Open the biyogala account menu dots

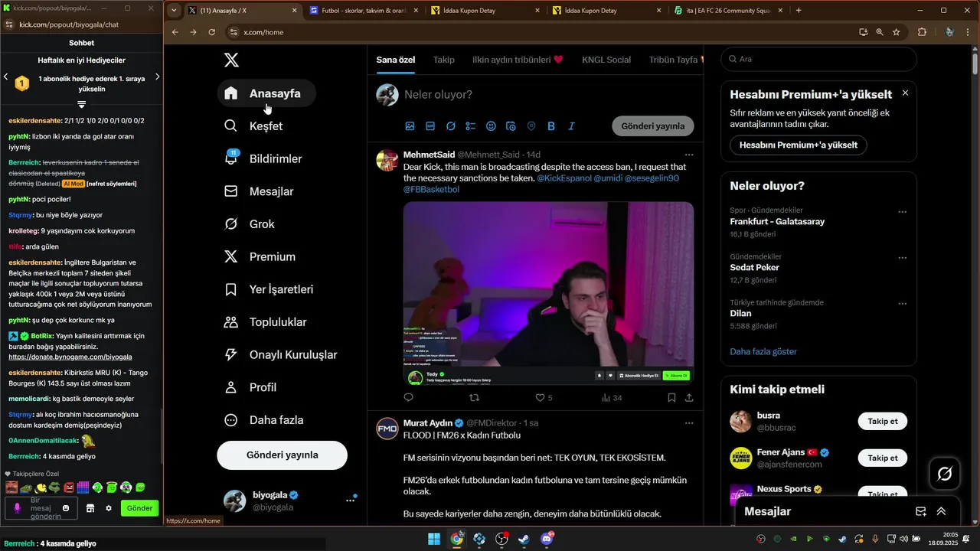[350, 500]
